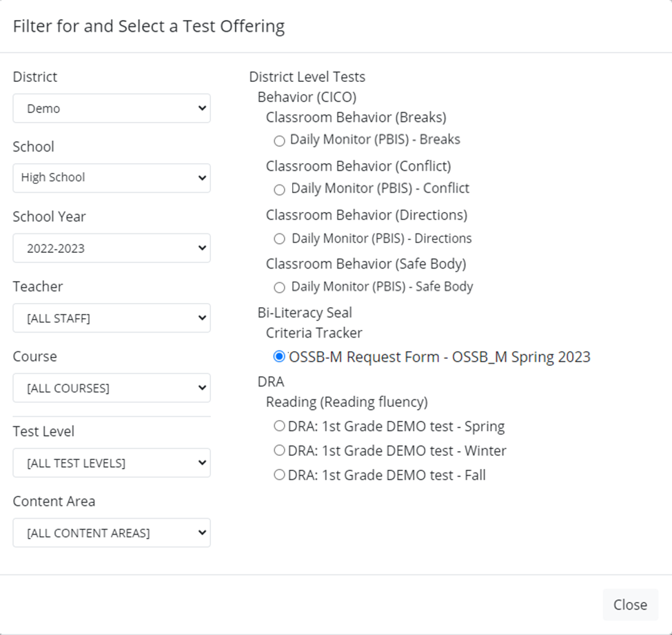Click the Daily Monitor (PBIS) - Safe Body label
672x635 pixels.
click(x=382, y=287)
